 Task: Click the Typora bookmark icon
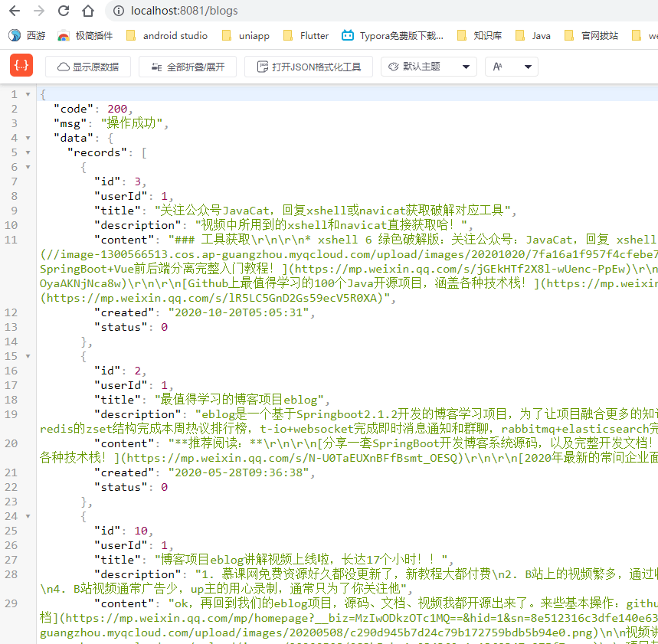[348, 35]
